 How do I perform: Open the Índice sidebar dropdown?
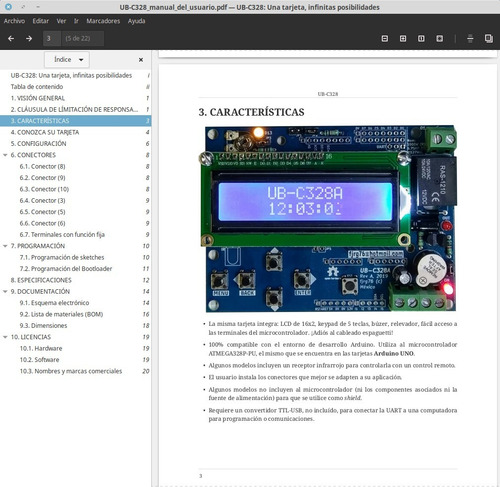tap(67, 60)
